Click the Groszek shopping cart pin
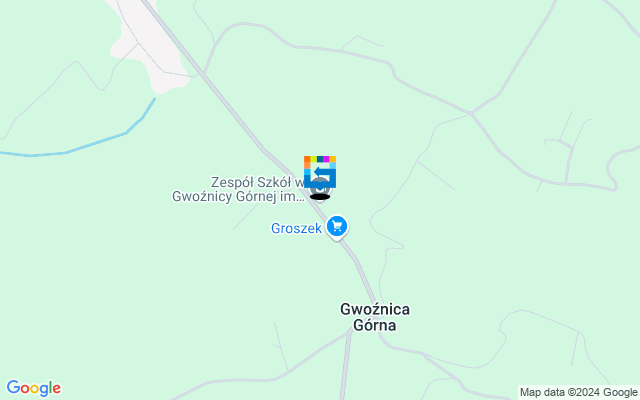The image size is (640, 400). (337, 227)
